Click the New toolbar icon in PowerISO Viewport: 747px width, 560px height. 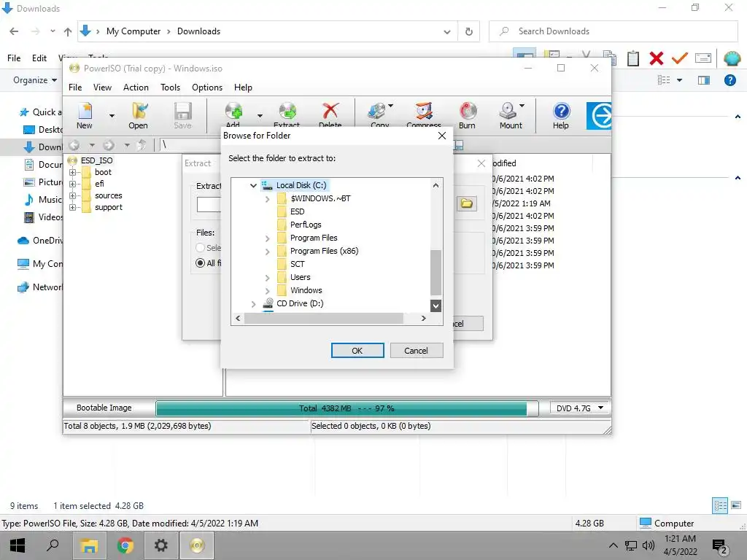click(x=85, y=112)
